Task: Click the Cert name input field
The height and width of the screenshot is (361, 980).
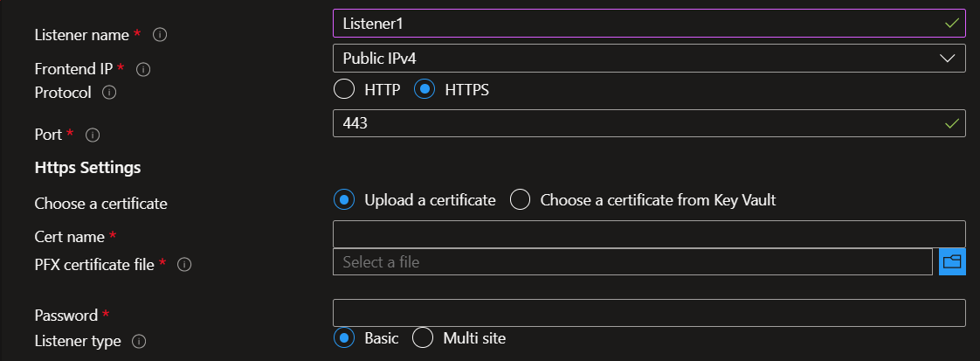Action: [x=649, y=234]
